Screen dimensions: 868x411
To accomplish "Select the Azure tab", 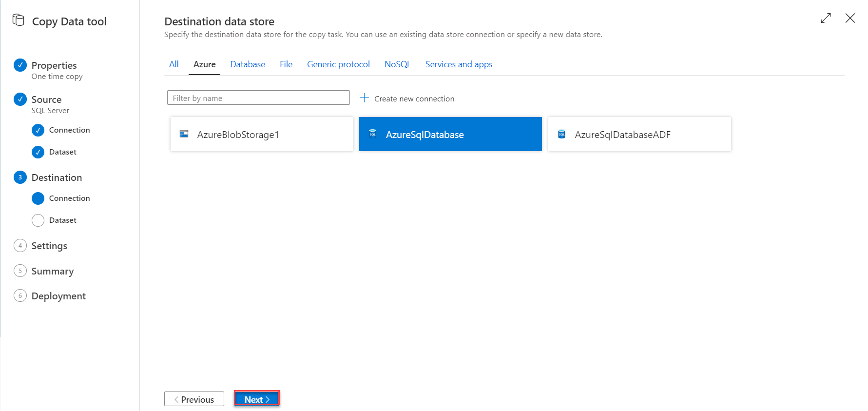I will tap(205, 64).
